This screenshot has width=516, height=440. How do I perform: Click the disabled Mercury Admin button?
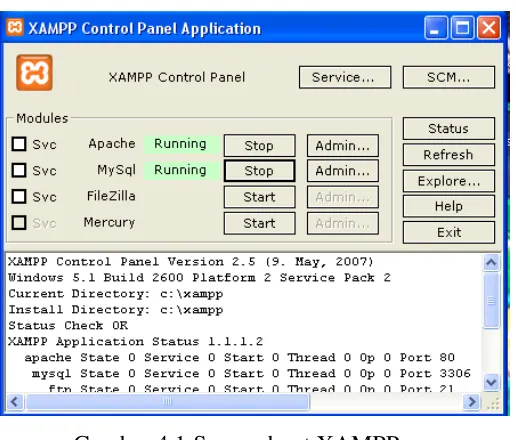[343, 223]
